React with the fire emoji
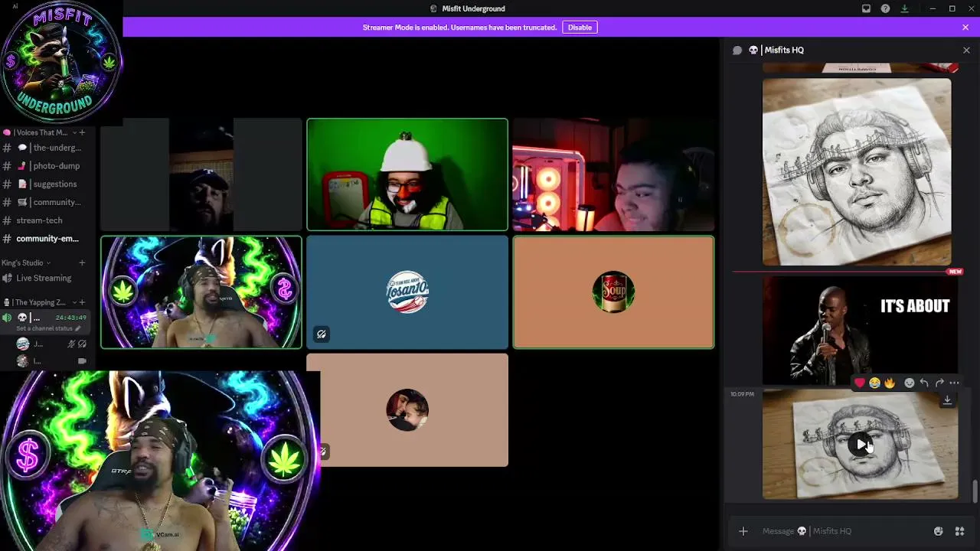The height and width of the screenshot is (551, 980). pos(889,383)
